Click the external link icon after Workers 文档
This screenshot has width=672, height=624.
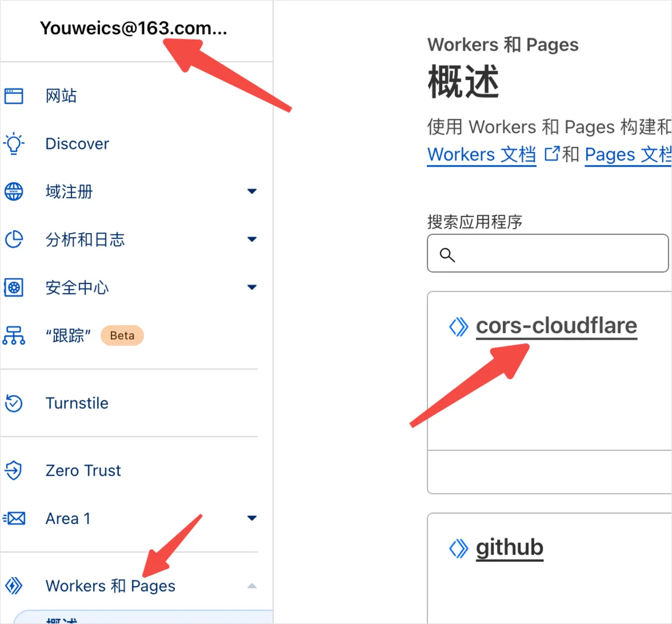(x=552, y=154)
